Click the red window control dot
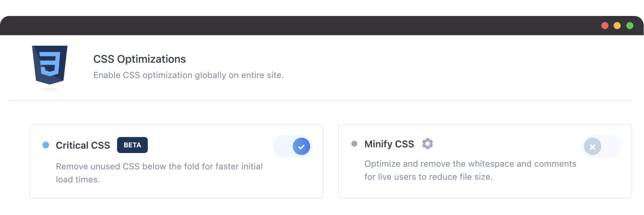644x215 pixels. point(605,26)
